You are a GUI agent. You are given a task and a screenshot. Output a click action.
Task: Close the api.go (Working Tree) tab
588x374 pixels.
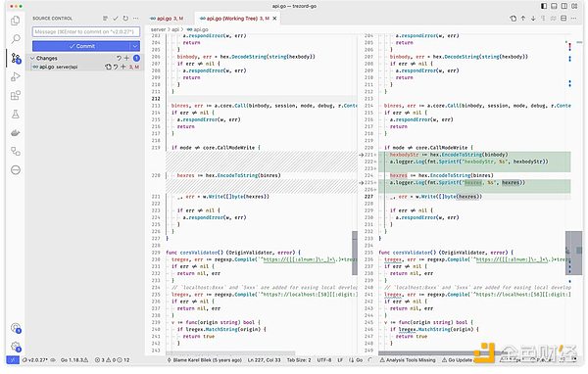tap(274, 18)
